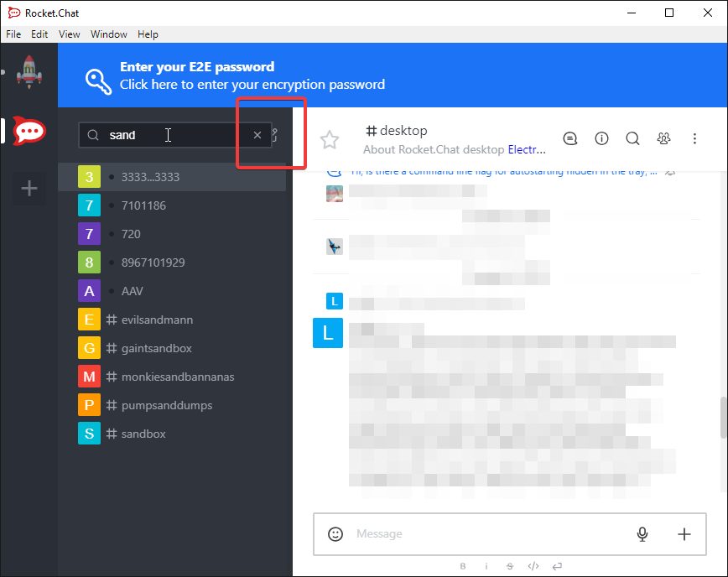Open the gaintsandbox channel

(172, 348)
